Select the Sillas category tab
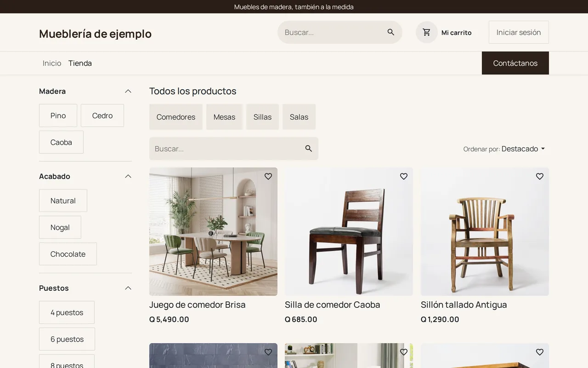 262,117
